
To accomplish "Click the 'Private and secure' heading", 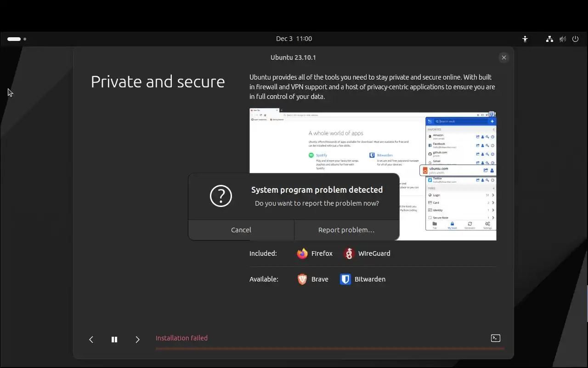I will [x=158, y=82].
